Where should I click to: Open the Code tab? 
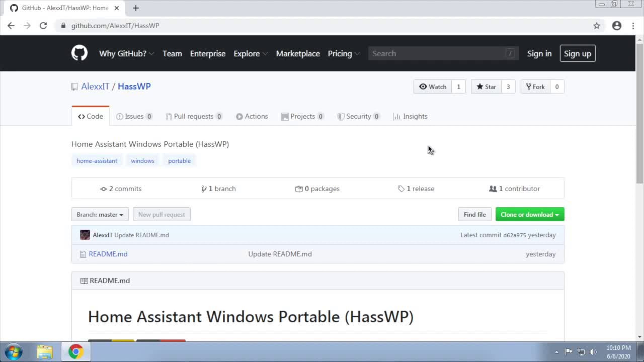pos(90,116)
